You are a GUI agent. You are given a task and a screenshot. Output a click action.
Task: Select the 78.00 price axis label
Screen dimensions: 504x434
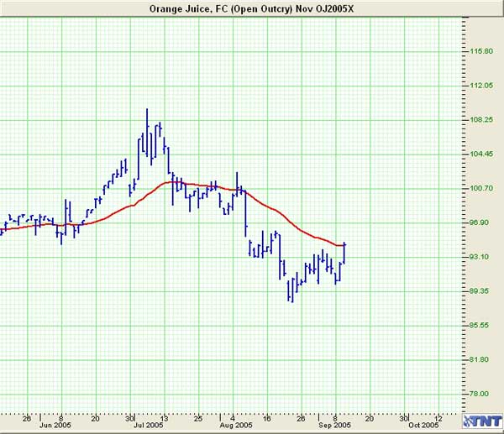(481, 394)
